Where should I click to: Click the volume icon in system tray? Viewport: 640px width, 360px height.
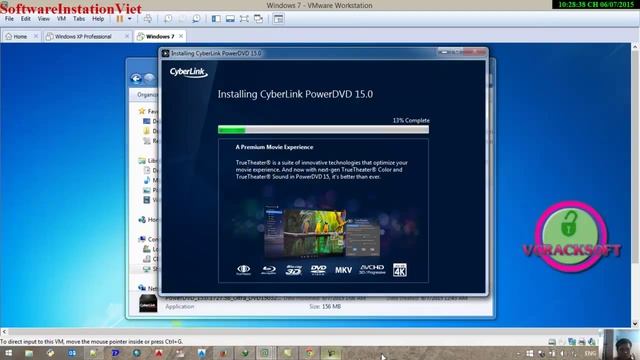click(562, 353)
